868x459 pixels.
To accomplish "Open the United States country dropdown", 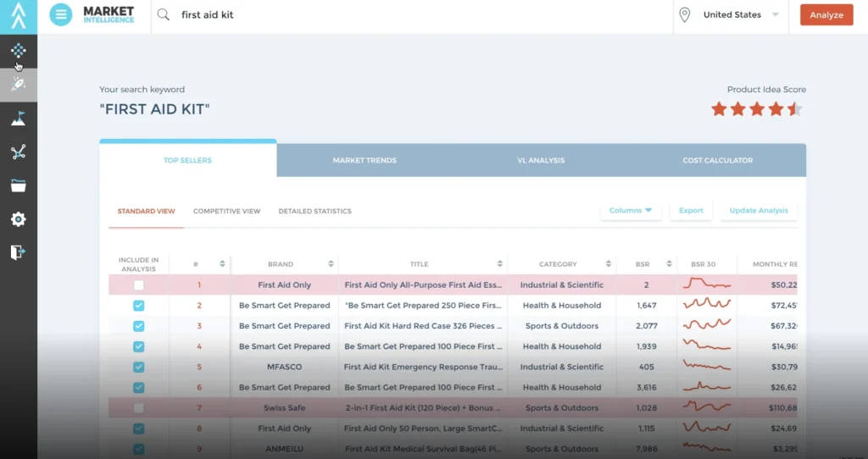I will (741, 15).
